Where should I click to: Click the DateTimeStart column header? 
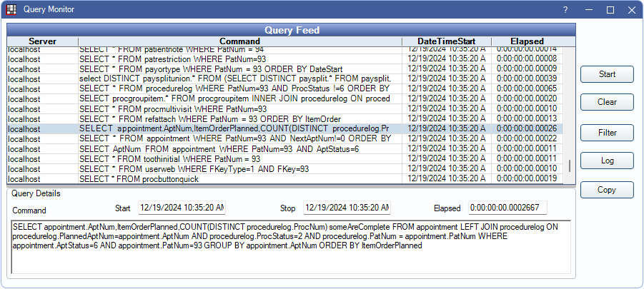click(x=445, y=41)
